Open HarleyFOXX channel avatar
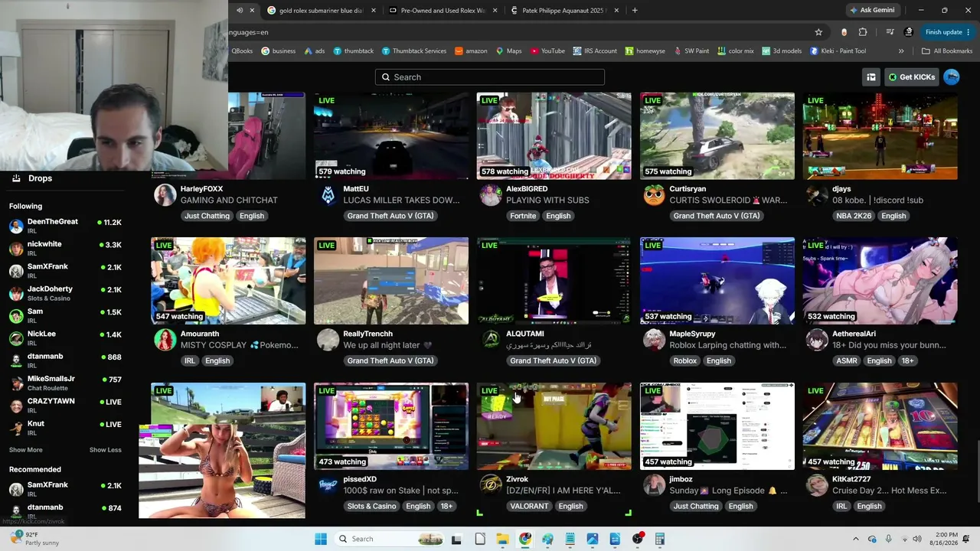The image size is (980, 551). coord(165,195)
